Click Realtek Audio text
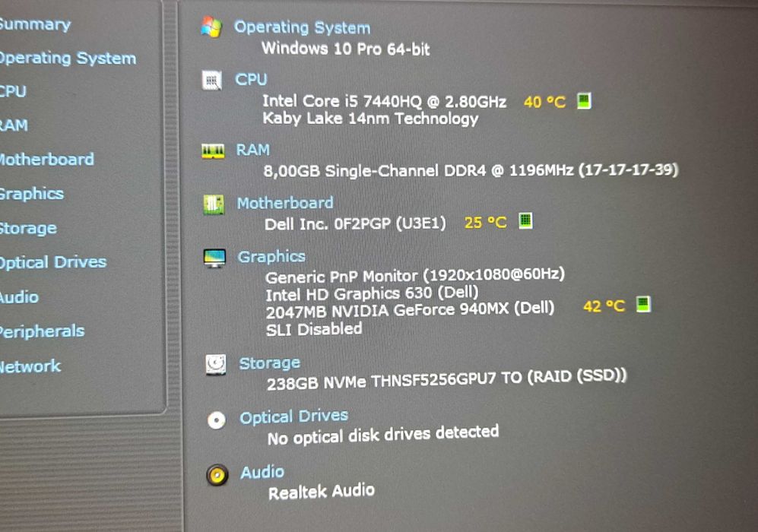The image size is (758, 532). tap(322, 492)
